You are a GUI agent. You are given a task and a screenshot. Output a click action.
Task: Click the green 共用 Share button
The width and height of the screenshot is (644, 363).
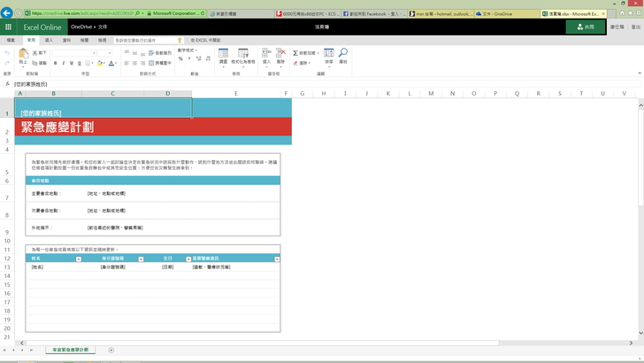(x=586, y=27)
